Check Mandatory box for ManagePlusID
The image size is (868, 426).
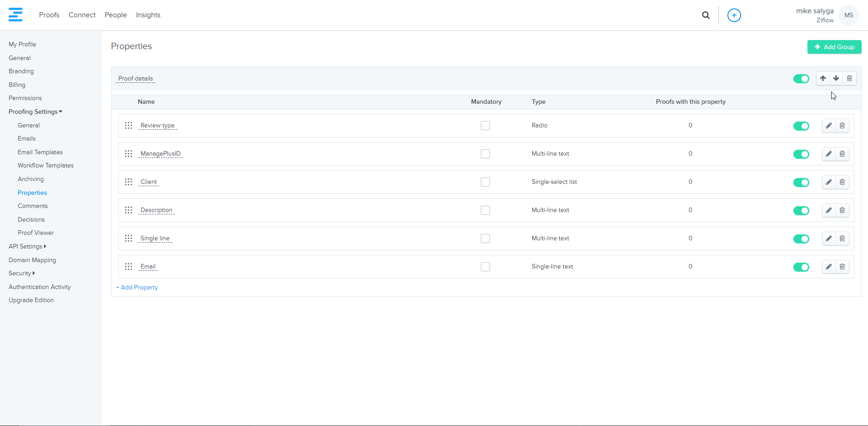pos(485,154)
